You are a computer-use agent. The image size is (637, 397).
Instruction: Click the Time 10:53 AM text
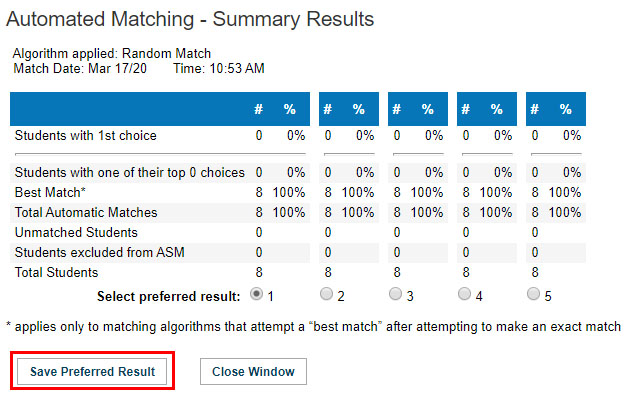pyautogui.click(x=219, y=68)
